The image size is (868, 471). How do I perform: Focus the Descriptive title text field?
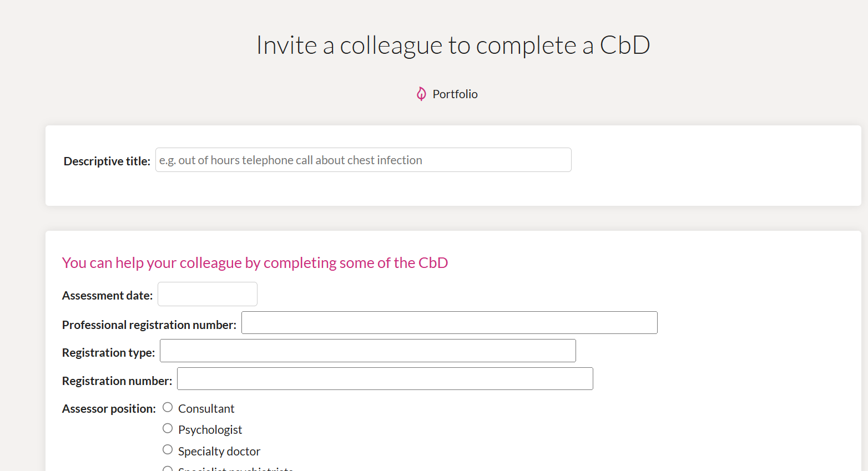363,160
